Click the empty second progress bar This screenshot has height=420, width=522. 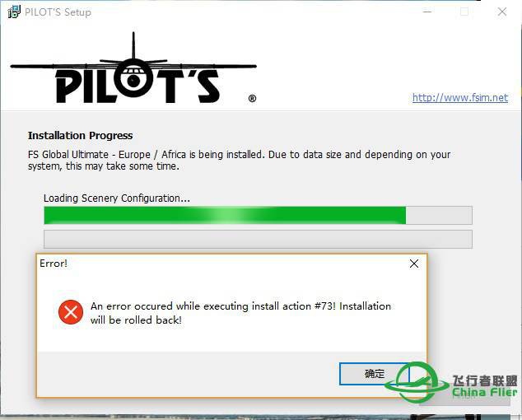coord(258,239)
